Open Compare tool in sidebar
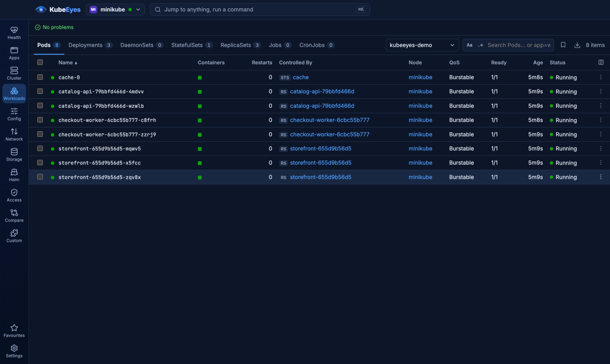 click(x=14, y=216)
